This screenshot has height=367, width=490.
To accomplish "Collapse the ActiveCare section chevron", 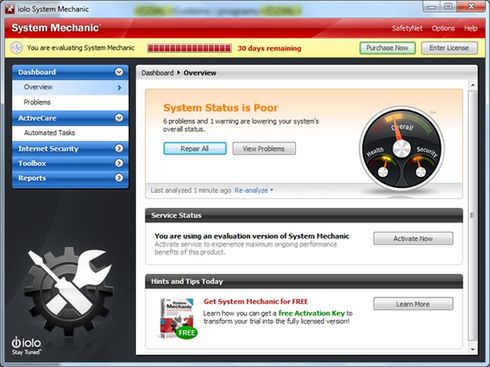I will click(119, 118).
